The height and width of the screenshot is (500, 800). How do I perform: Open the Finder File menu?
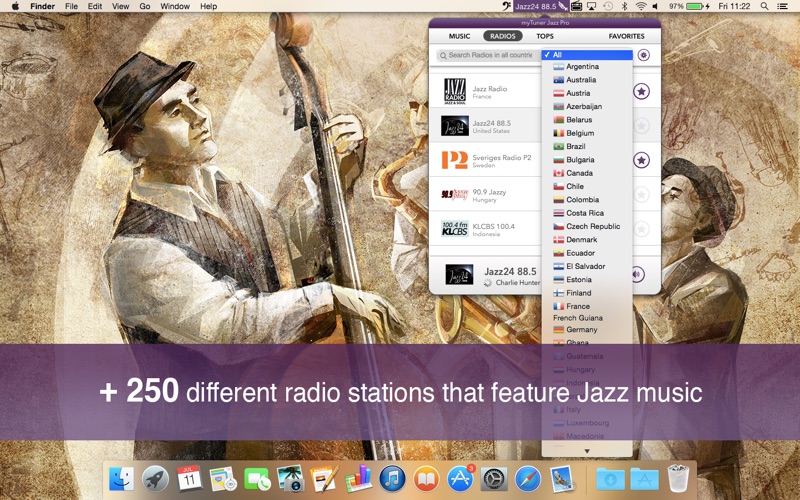[71, 6]
